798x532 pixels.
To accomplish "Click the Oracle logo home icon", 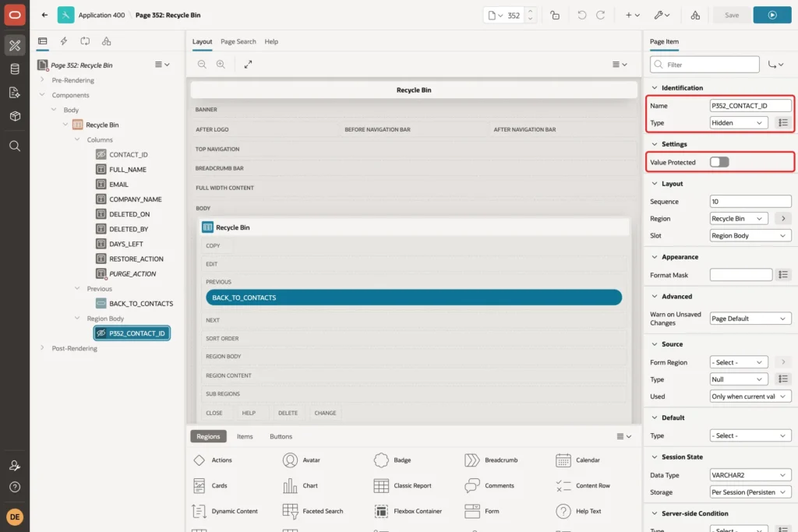I will click(15, 15).
